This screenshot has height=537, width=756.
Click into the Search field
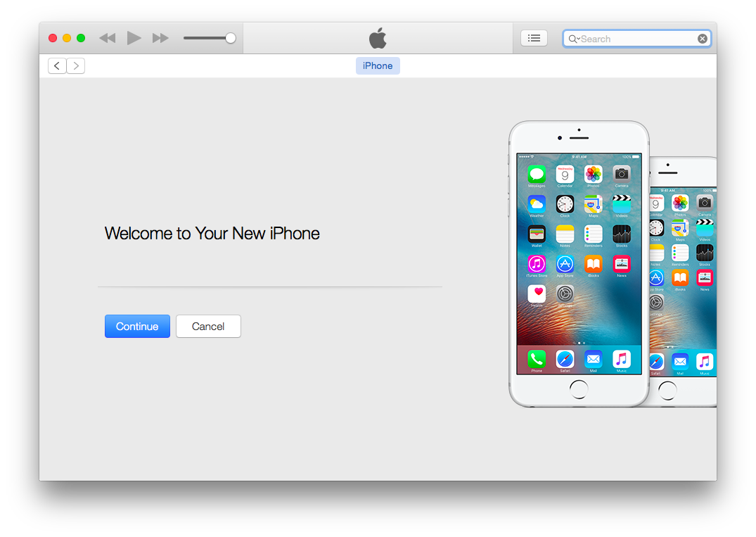coord(636,39)
